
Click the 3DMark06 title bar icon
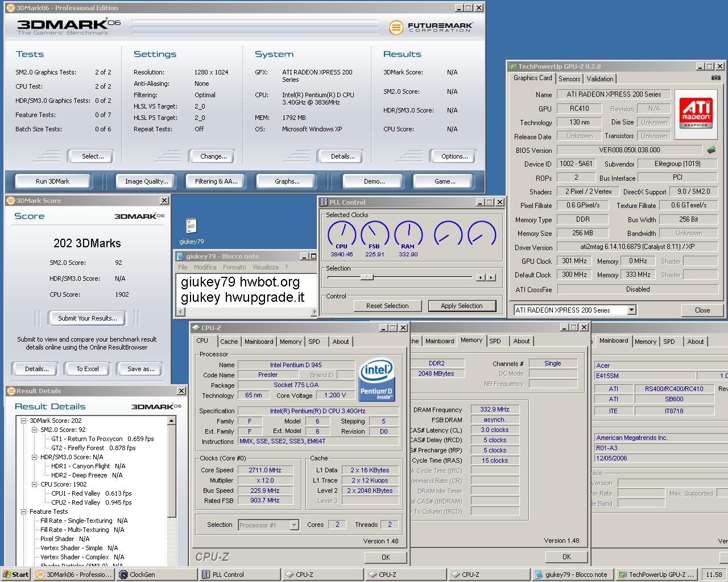coord(11,8)
